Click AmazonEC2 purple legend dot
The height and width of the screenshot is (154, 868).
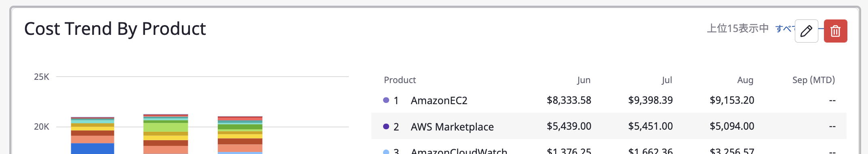[386, 100]
